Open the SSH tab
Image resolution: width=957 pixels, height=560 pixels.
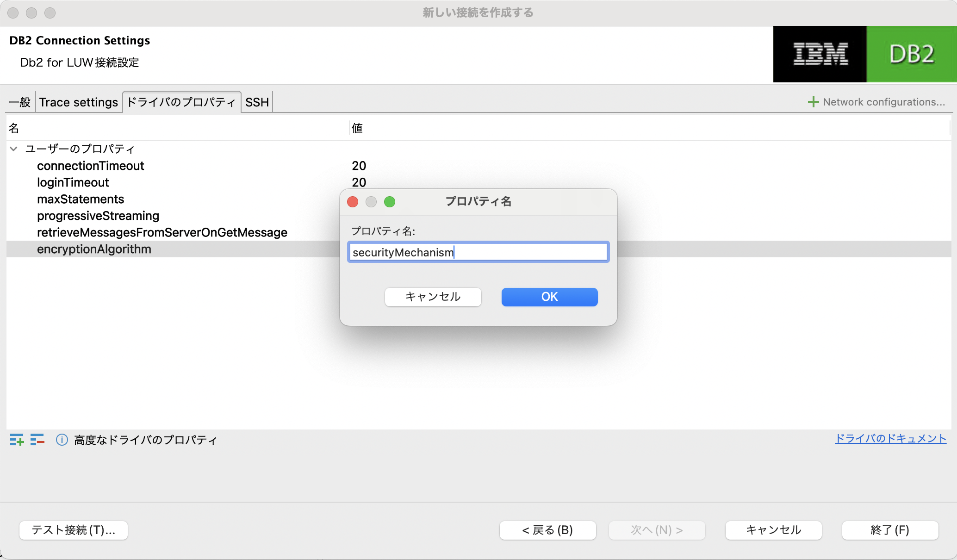tap(257, 102)
